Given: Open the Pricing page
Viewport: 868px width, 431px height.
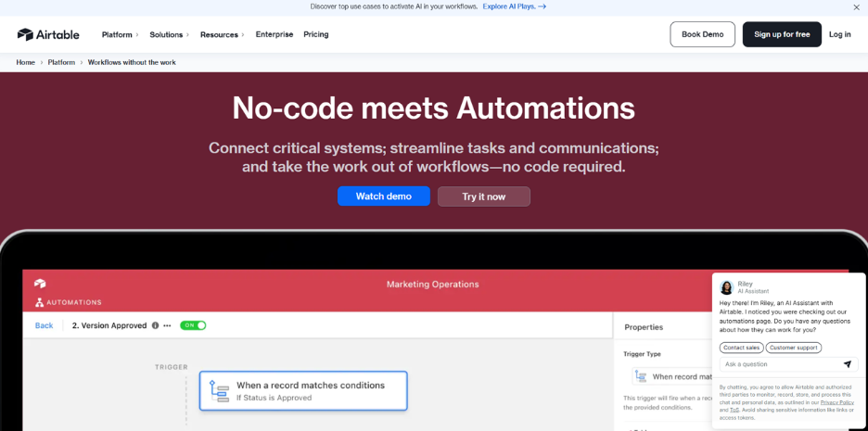Looking at the screenshot, I should (x=316, y=34).
